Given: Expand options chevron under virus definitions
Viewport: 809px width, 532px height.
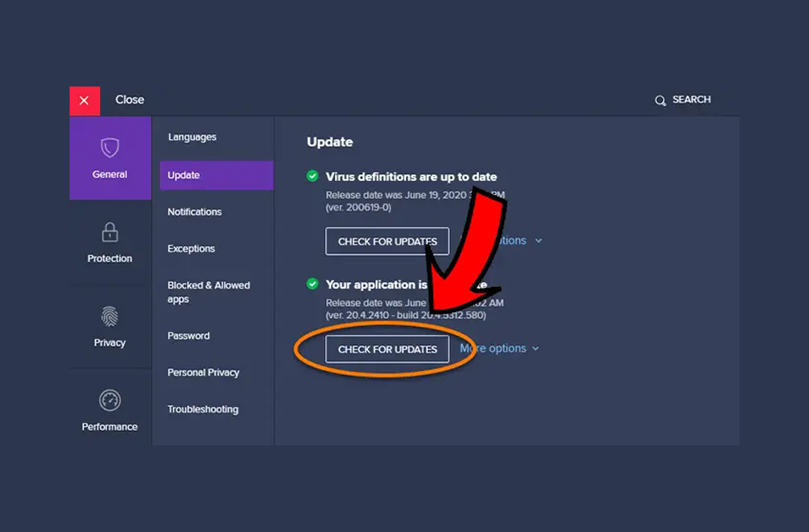Looking at the screenshot, I should (x=539, y=241).
